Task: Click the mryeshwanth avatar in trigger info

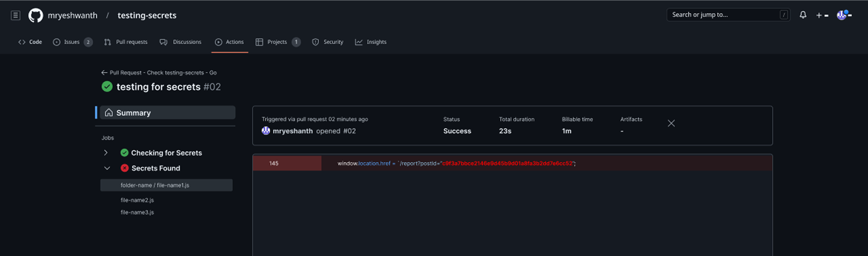Action: [266, 131]
